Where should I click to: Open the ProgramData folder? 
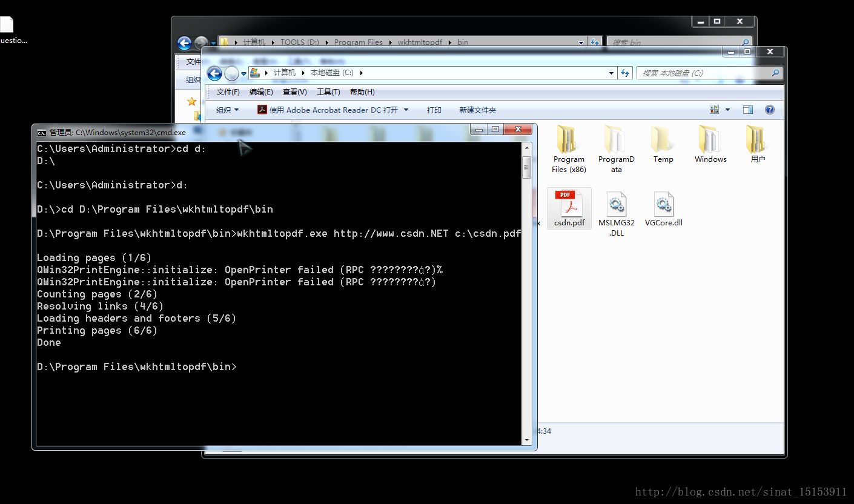click(616, 149)
